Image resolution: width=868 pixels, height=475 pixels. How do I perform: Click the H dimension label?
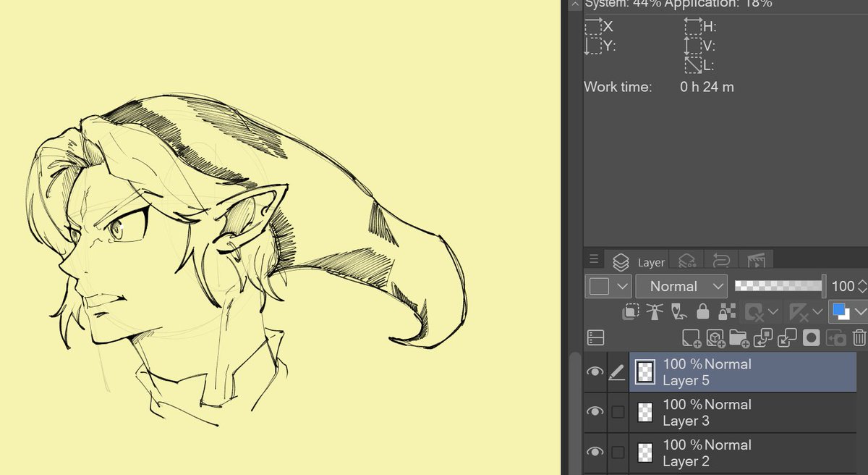pyautogui.click(x=710, y=27)
